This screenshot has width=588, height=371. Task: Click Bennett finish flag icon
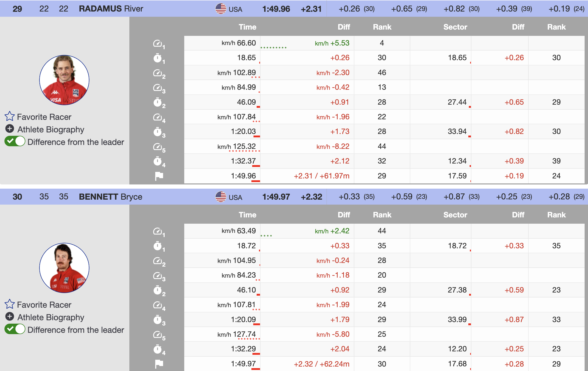159,364
